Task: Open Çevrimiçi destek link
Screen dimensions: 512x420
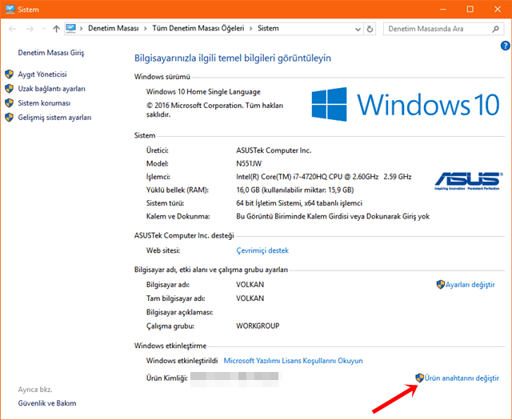Action: pos(262,250)
